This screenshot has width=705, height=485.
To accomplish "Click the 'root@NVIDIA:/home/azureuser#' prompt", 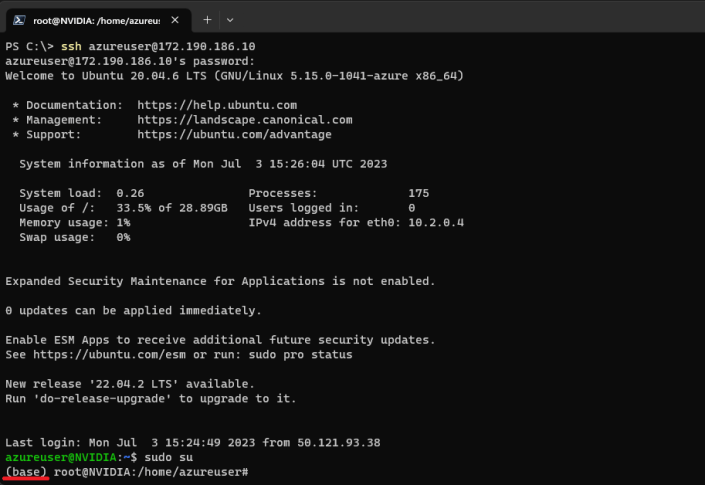I will pyautogui.click(x=151, y=472).
